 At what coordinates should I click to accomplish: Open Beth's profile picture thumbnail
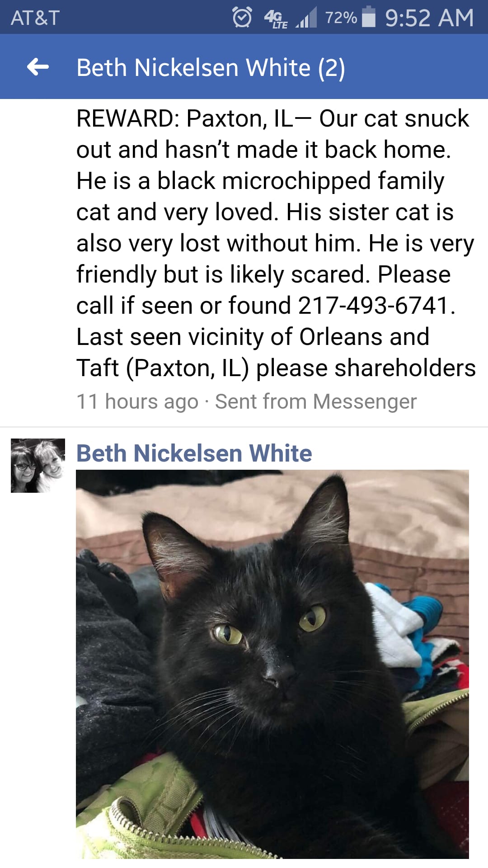tap(38, 466)
